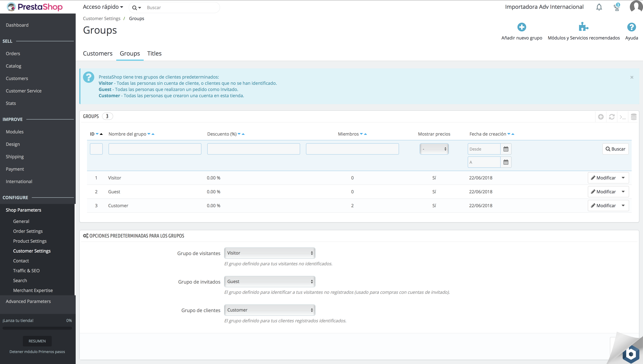Click the Buscar filter button
643x364 pixels.
click(x=615, y=149)
